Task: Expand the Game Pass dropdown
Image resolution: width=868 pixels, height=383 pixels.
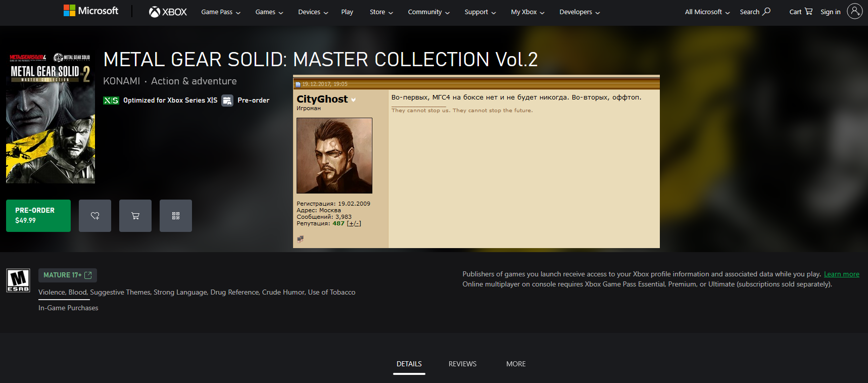Action: click(x=221, y=12)
